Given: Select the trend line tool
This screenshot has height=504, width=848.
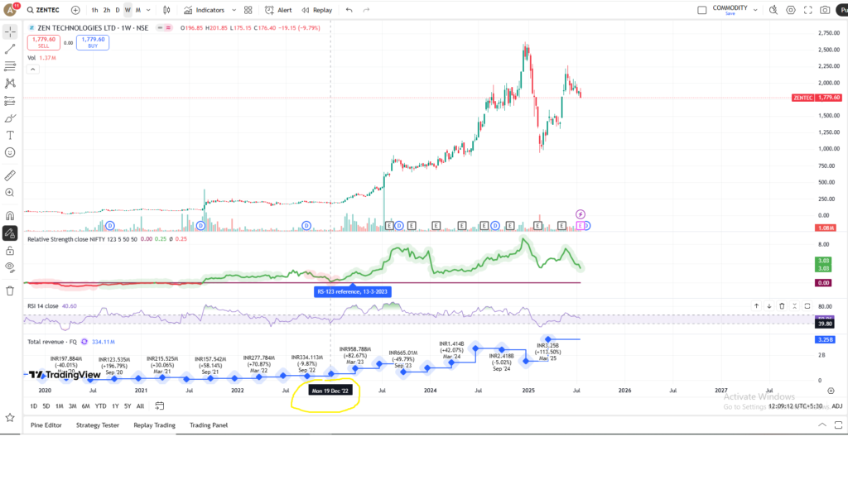Looking at the screenshot, I should coord(10,49).
